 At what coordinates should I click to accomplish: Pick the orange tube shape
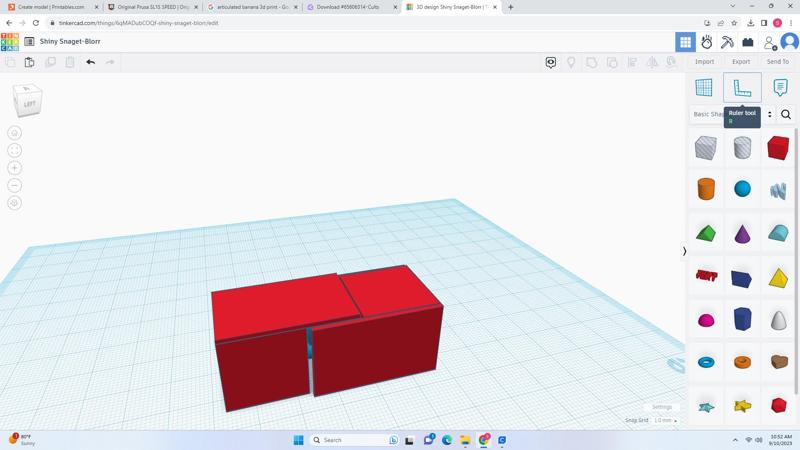(x=742, y=362)
